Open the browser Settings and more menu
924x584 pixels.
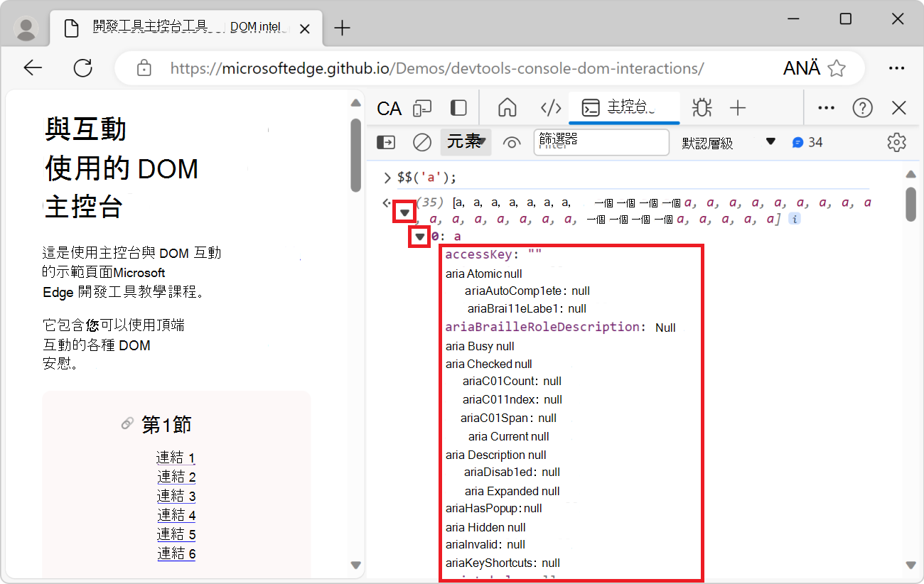896,68
